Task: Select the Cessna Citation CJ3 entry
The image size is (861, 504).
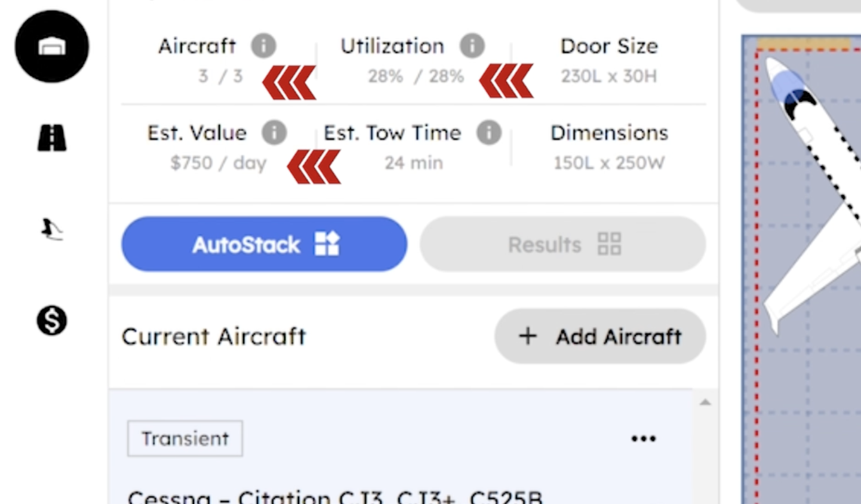Action: click(x=334, y=497)
